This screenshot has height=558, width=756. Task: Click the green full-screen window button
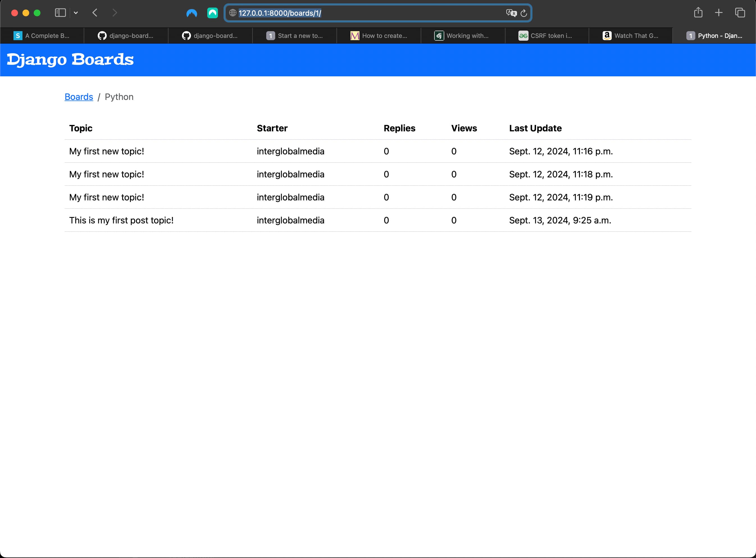[x=37, y=13]
